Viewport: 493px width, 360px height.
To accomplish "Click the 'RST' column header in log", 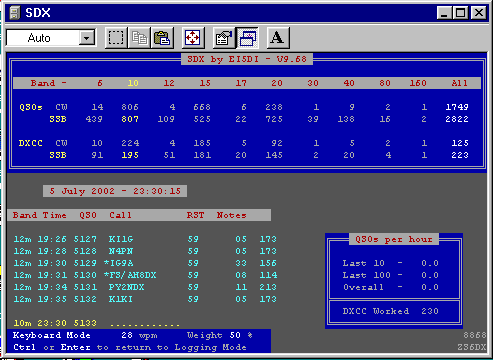I will (x=195, y=215).
